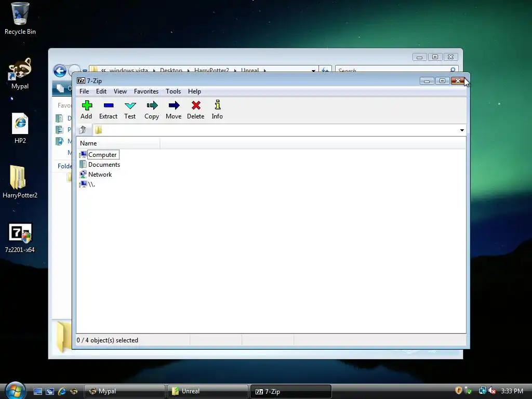
Task: Select the Documents entry
Action: click(x=104, y=165)
